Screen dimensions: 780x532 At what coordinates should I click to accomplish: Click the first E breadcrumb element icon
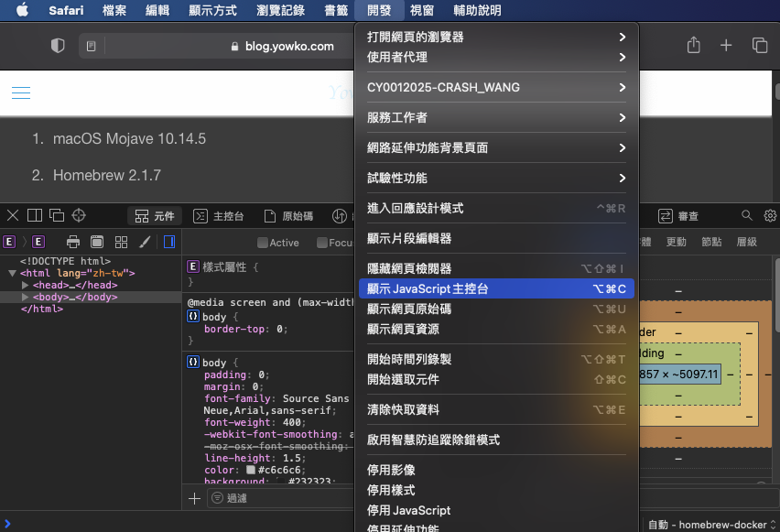[x=9, y=243]
